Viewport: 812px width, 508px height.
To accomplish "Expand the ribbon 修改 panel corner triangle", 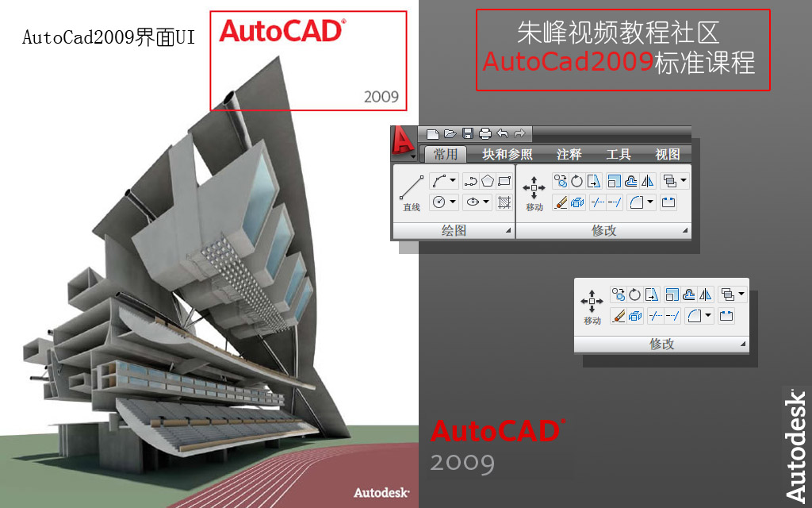I will point(685,231).
